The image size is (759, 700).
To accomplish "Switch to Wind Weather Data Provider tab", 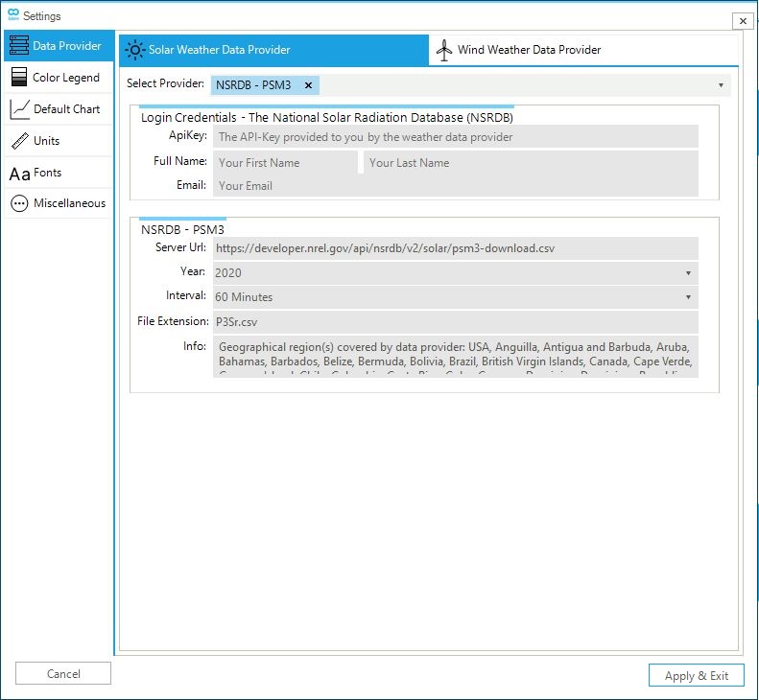I will click(x=583, y=50).
